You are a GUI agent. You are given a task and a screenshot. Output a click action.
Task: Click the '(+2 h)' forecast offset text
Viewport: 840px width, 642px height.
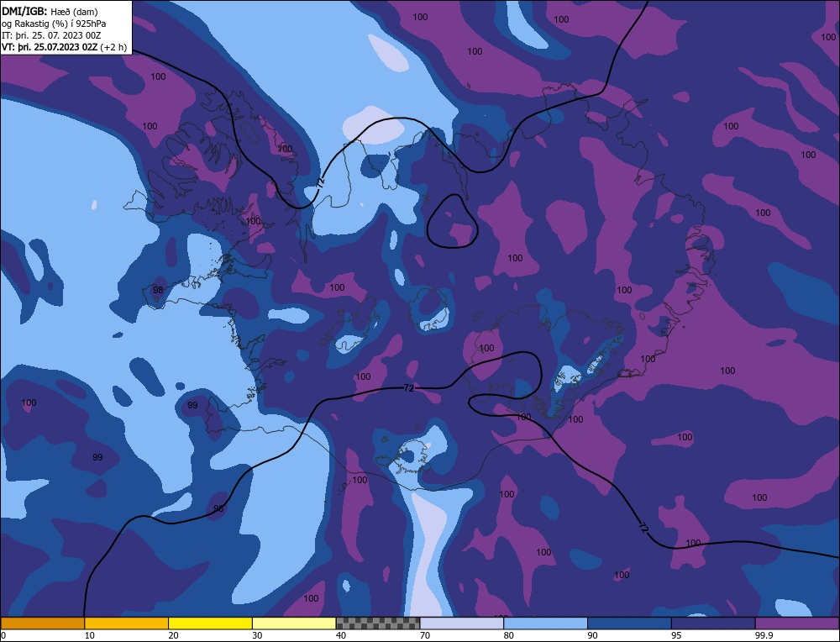point(114,47)
